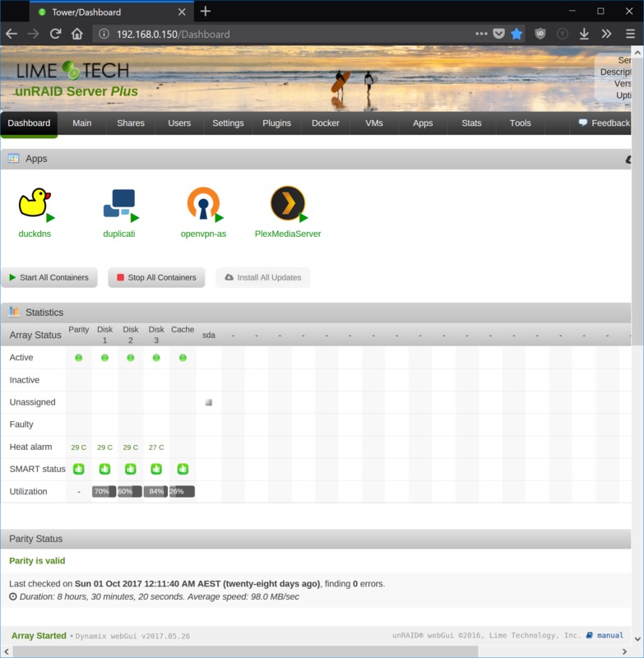The height and width of the screenshot is (658, 644).
Task: Open the Users tab
Action: [179, 123]
